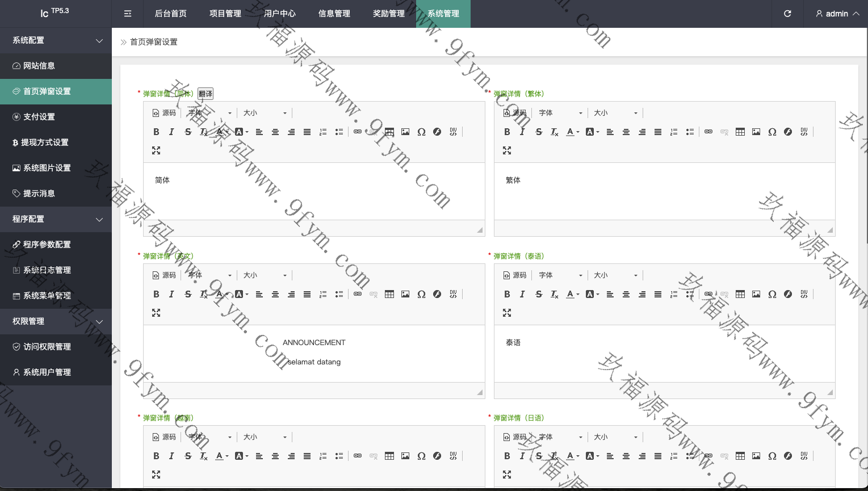The width and height of the screenshot is (868, 491).
Task: Open the 大小 size dropdown in 泰语 editor
Action: [615, 275]
